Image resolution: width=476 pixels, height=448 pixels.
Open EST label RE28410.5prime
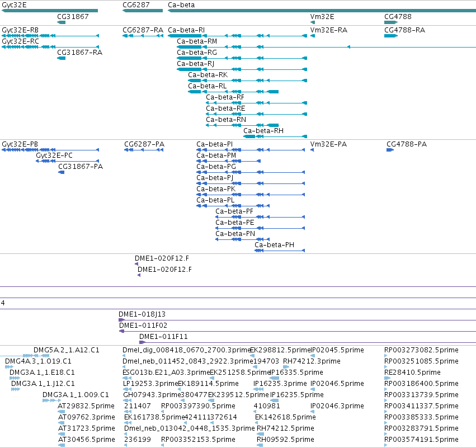tap(412, 372)
